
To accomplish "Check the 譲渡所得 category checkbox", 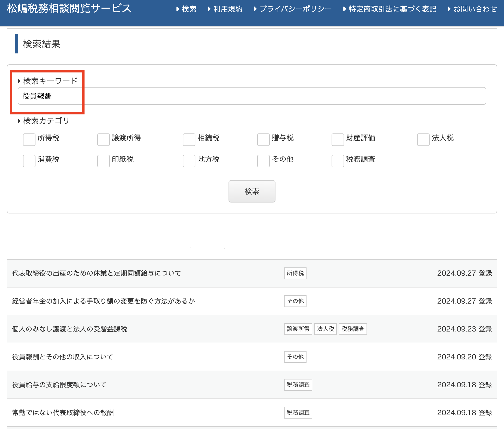I will pyautogui.click(x=104, y=139).
